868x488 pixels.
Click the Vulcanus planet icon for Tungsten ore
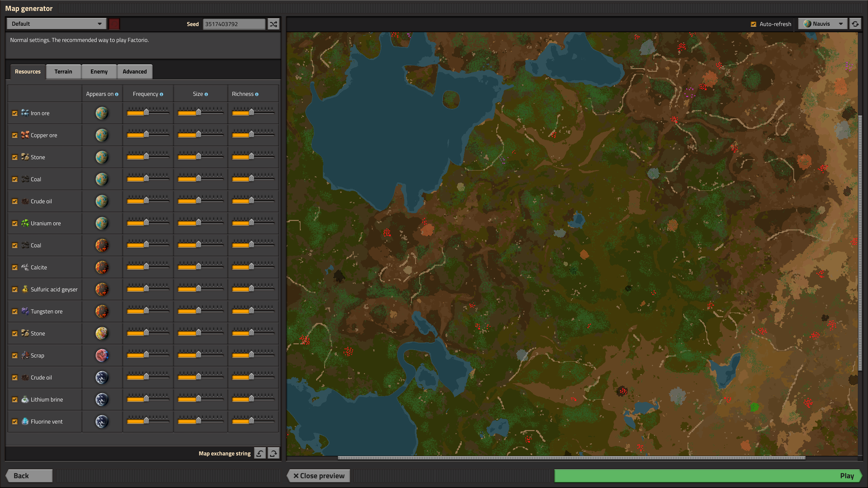point(102,311)
